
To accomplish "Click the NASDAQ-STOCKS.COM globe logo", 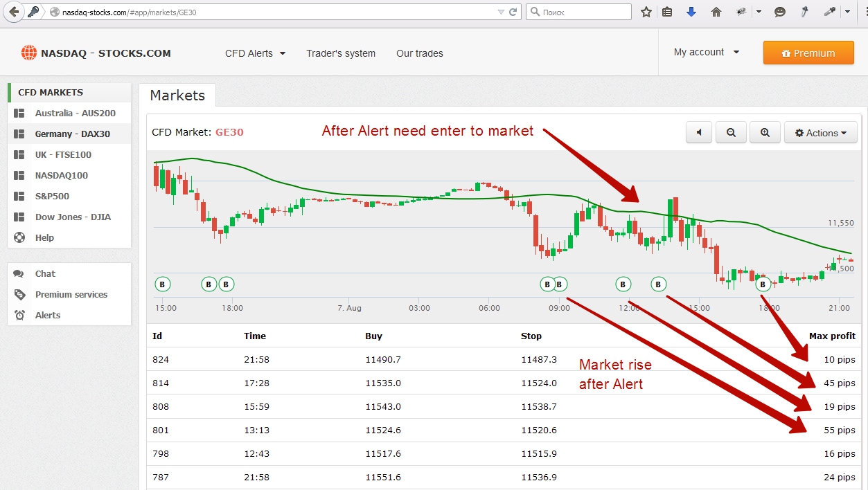I will (28, 53).
